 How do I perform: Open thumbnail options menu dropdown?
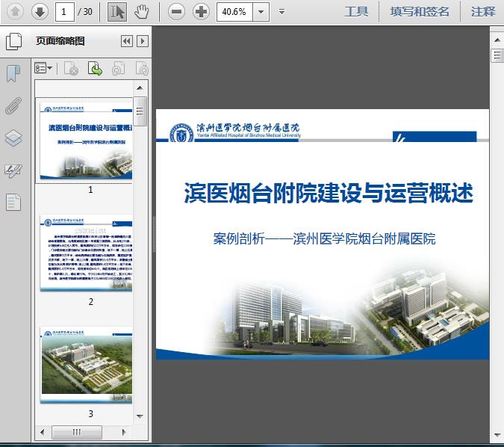click(43, 68)
